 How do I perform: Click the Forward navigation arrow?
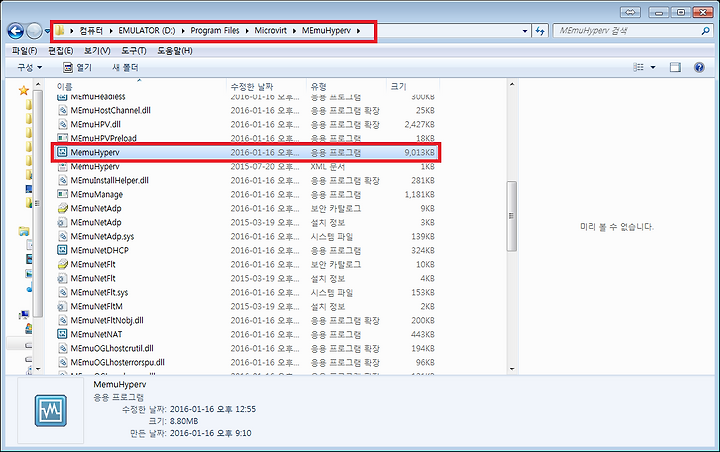point(34,31)
